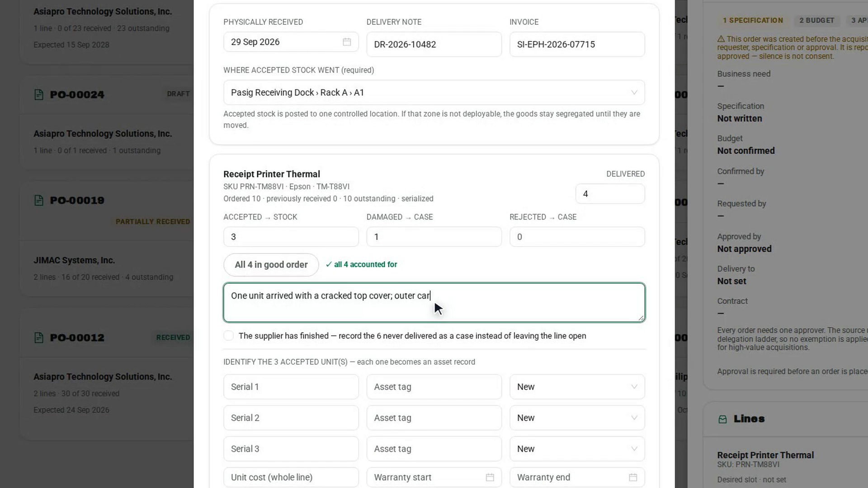Click the Asset tag field for Serial 1
Image resolution: width=868 pixels, height=488 pixels.
(434, 387)
